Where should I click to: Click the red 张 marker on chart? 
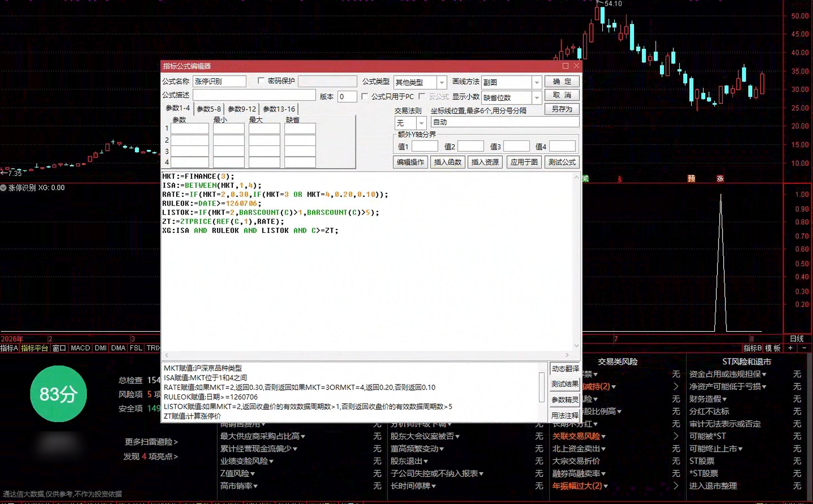[x=720, y=179]
